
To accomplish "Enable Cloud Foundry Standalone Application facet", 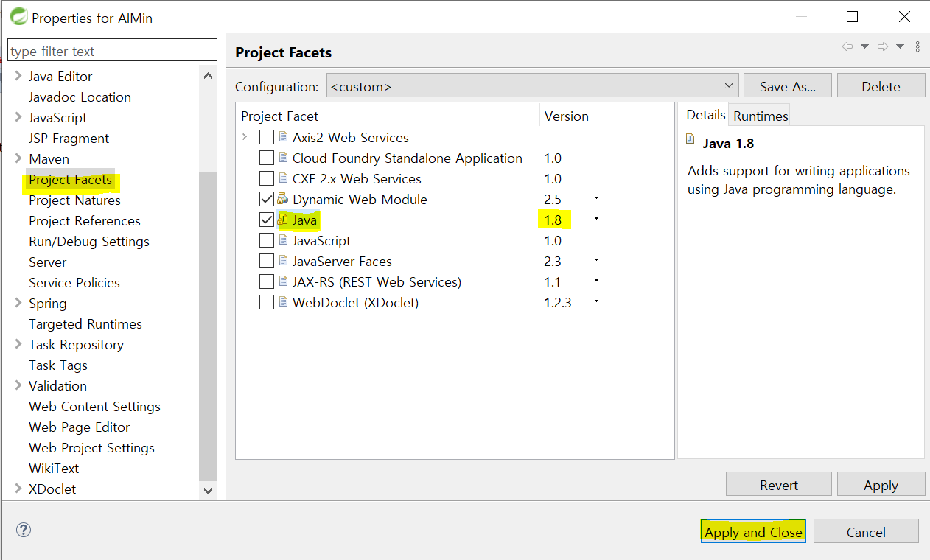I will 267,158.
